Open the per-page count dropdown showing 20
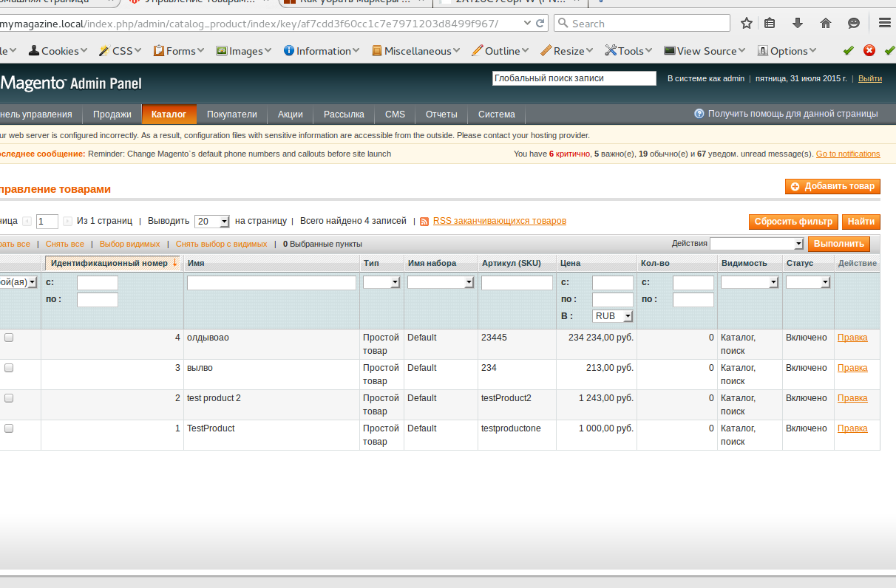 click(211, 222)
